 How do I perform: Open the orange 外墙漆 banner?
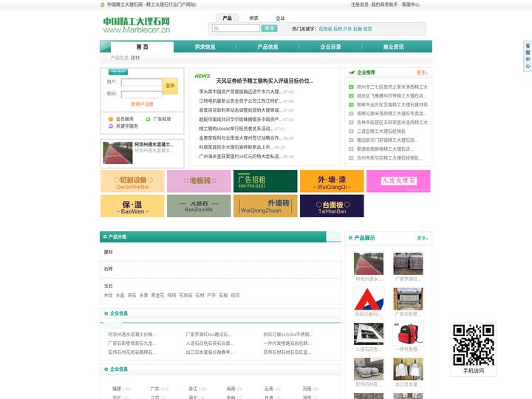point(332,181)
